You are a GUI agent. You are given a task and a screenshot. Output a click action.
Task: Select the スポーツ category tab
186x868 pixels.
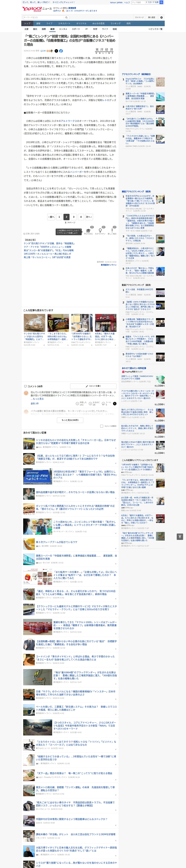click(x=76, y=29)
